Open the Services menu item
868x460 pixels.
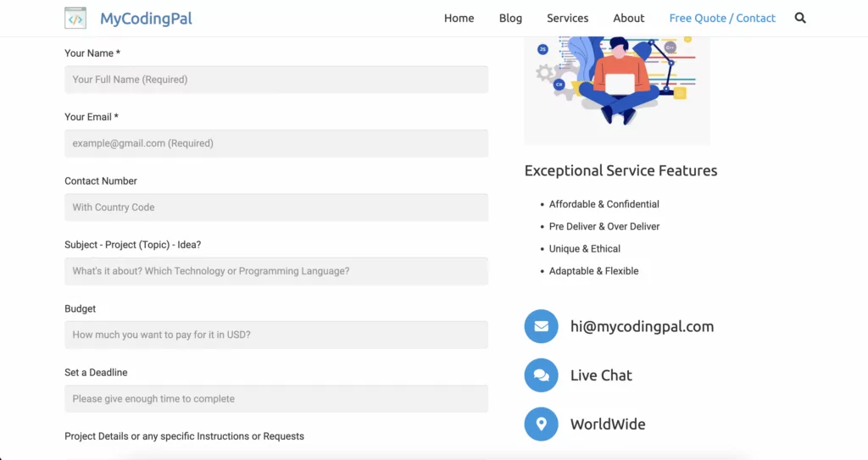[567, 19]
